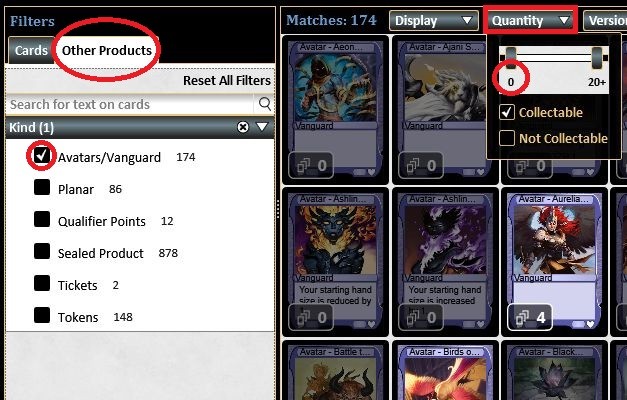
Task: Uncheck the Collectable checkbox
Action: [507, 112]
